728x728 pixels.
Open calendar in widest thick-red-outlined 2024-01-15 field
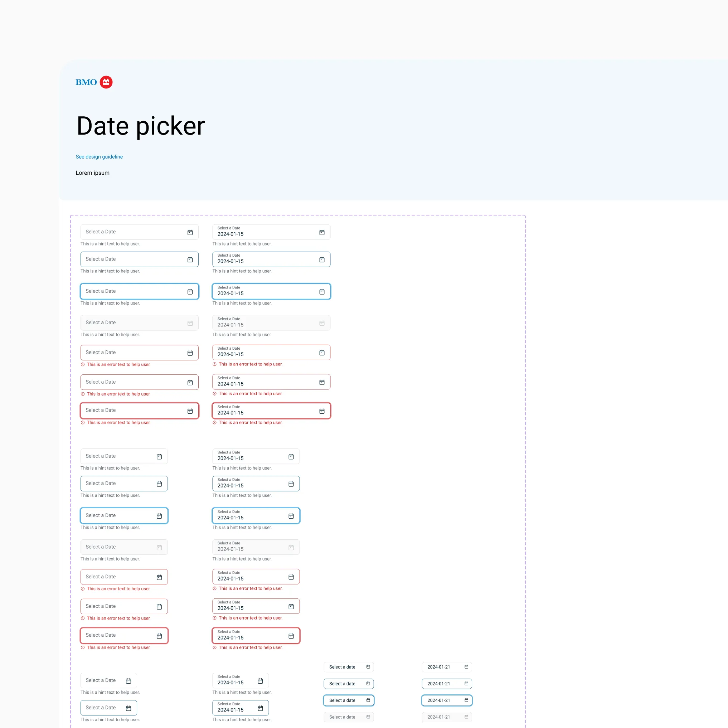(x=322, y=411)
